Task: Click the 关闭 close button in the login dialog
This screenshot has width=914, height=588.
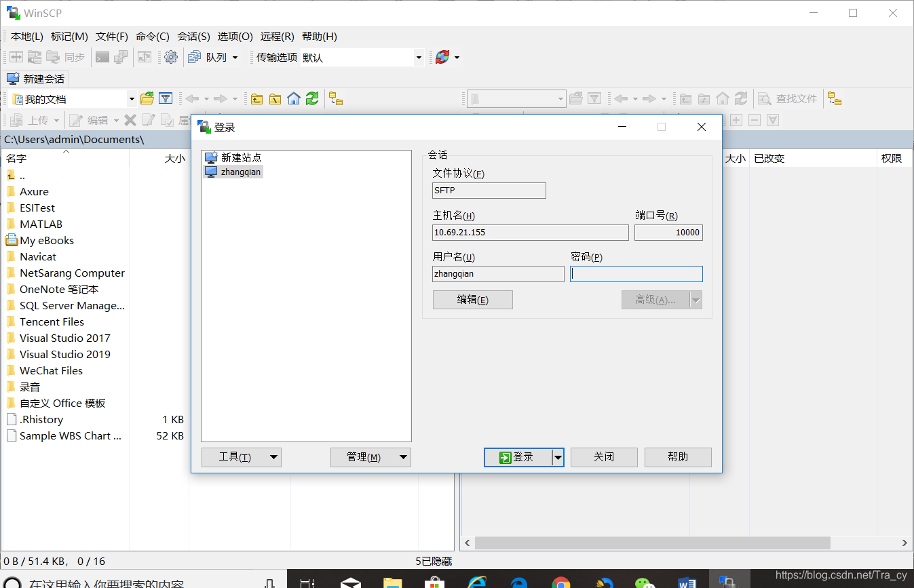Action: coord(604,457)
